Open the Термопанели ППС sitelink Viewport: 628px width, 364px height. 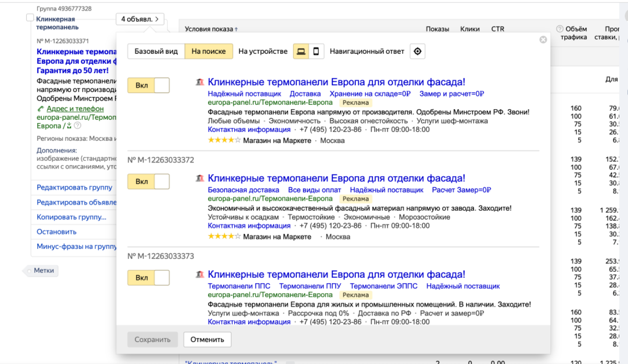click(239, 286)
